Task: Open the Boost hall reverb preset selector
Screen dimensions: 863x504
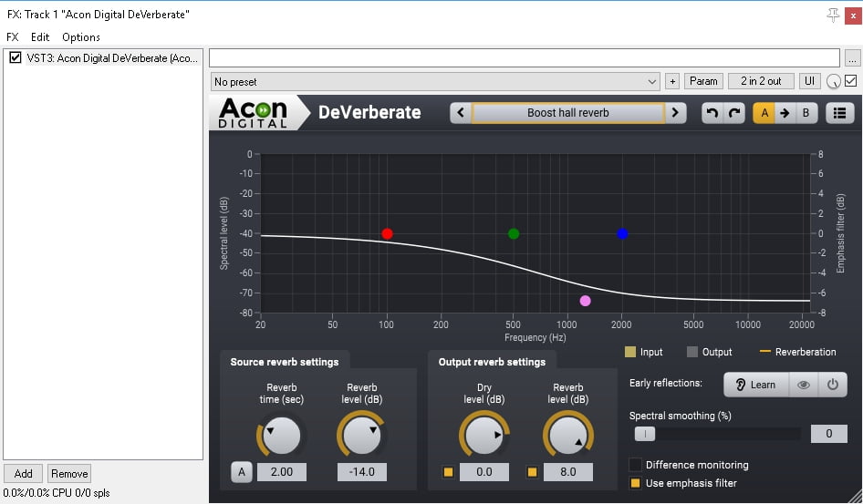Action: pyautogui.click(x=568, y=113)
